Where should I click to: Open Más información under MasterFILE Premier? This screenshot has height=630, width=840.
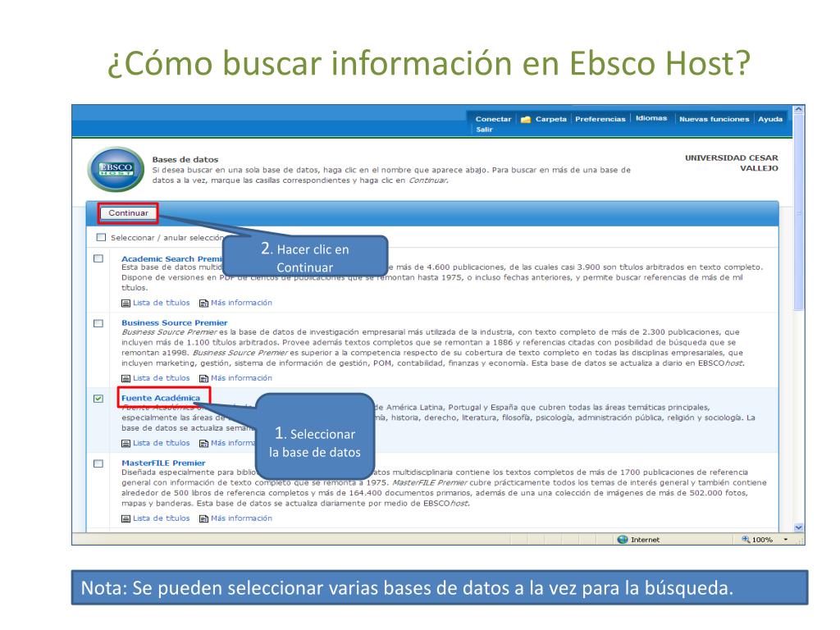242,518
